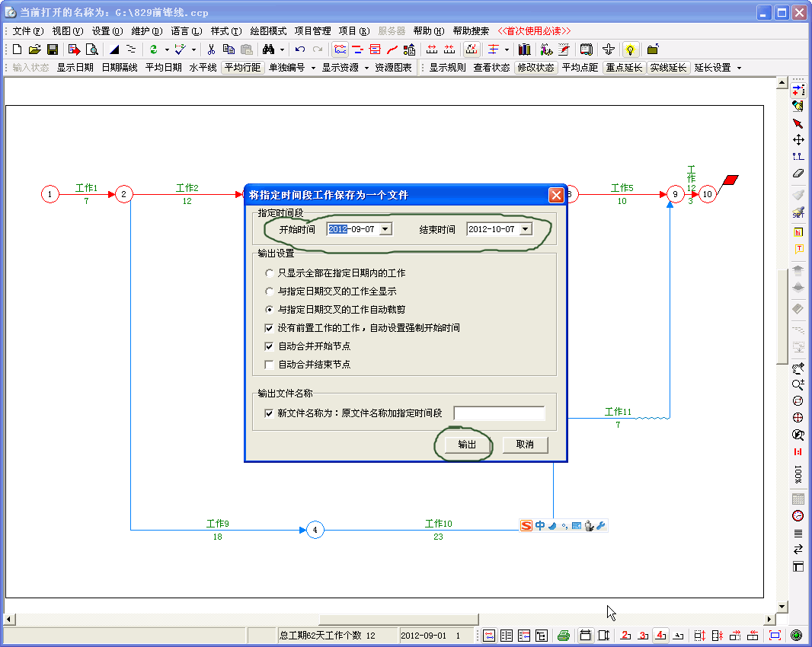The height and width of the screenshot is (647, 812).
Task: Expand the '延长设置' dropdown arrow
Action: pos(739,68)
